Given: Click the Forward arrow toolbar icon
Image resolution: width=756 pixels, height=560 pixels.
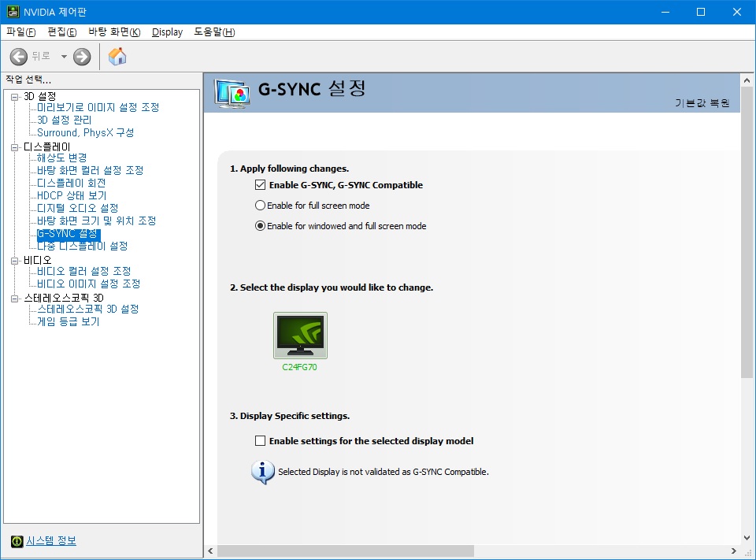Looking at the screenshot, I should (82, 57).
